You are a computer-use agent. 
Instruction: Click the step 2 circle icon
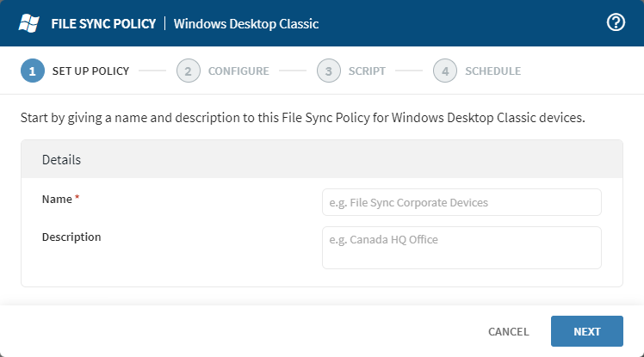[188, 71]
